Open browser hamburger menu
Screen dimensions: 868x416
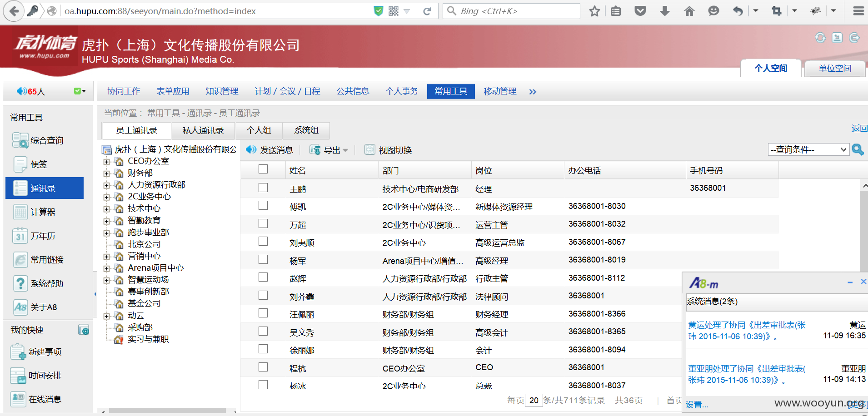tap(858, 11)
